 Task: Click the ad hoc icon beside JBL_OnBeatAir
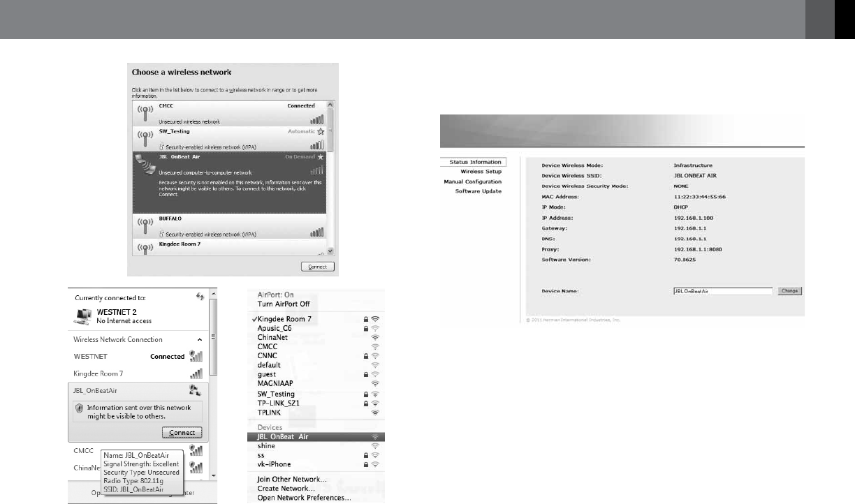(x=196, y=392)
